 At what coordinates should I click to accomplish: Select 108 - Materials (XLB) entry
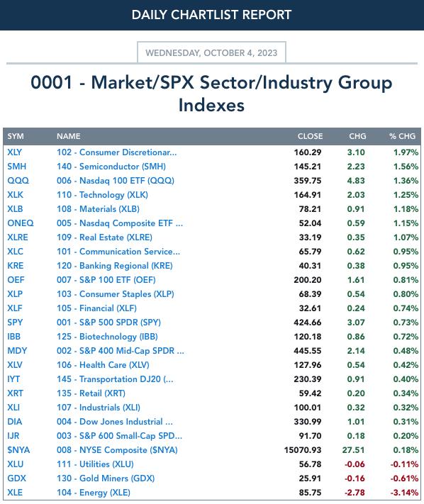coord(98,209)
